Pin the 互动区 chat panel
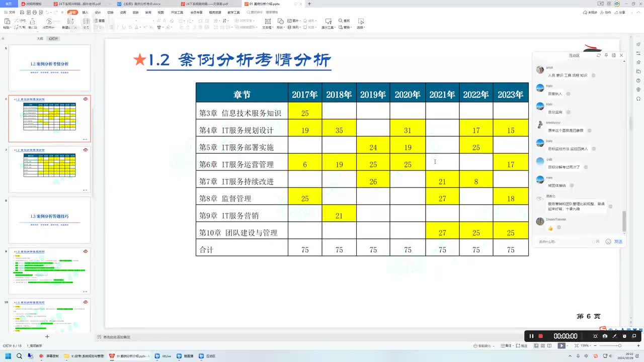The height and width of the screenshot is (362, 644). coord(606,55)
